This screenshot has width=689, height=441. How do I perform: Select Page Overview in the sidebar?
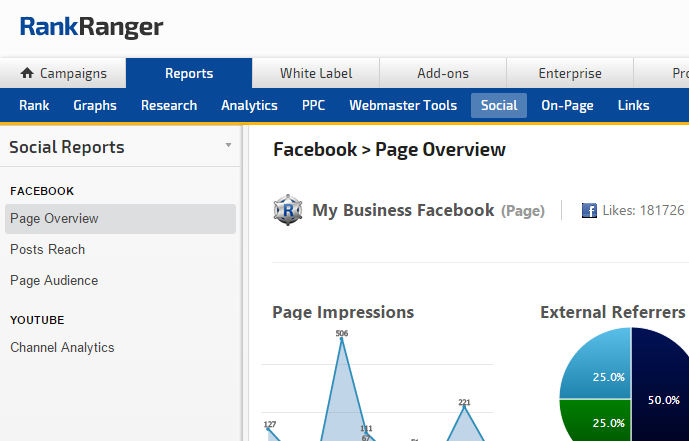(120, 219)
